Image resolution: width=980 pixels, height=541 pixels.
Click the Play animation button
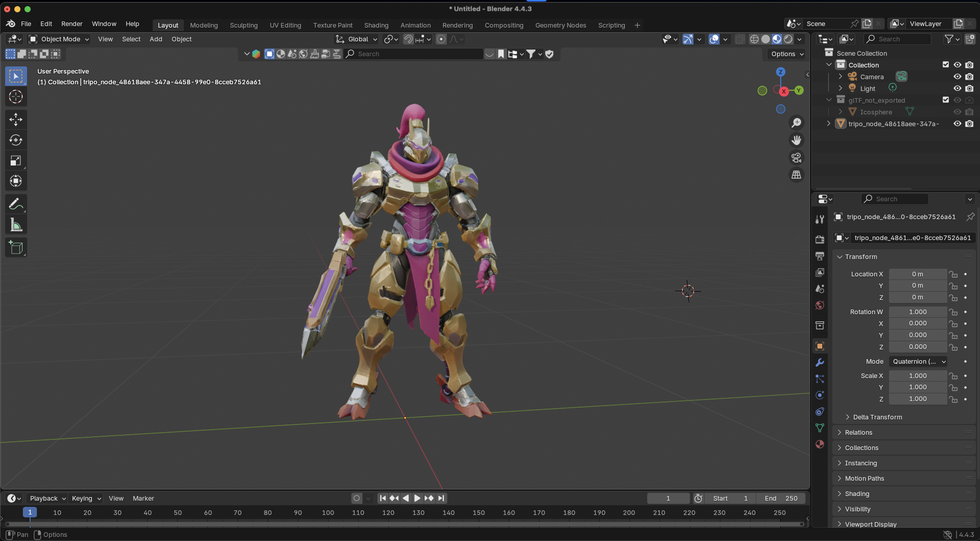417,498
